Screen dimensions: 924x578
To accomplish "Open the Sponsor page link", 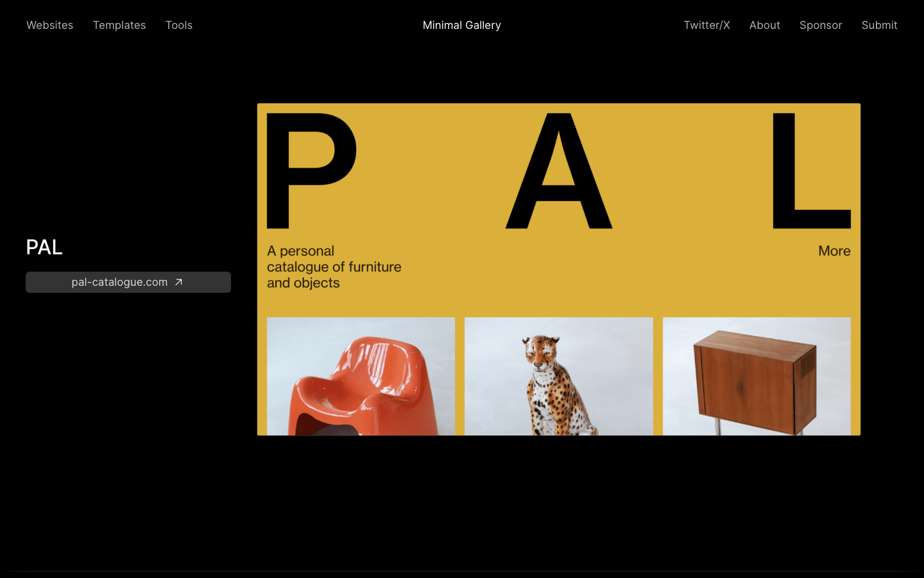I will 821,25.
